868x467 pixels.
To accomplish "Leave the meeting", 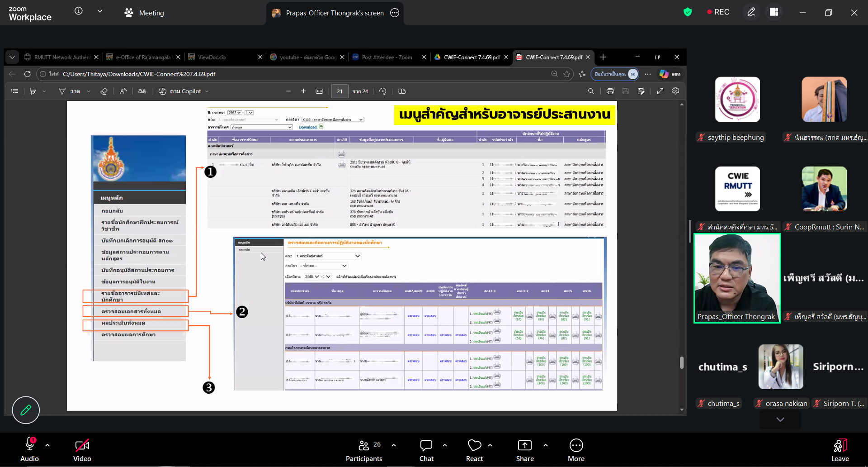I will click(840, 451).
